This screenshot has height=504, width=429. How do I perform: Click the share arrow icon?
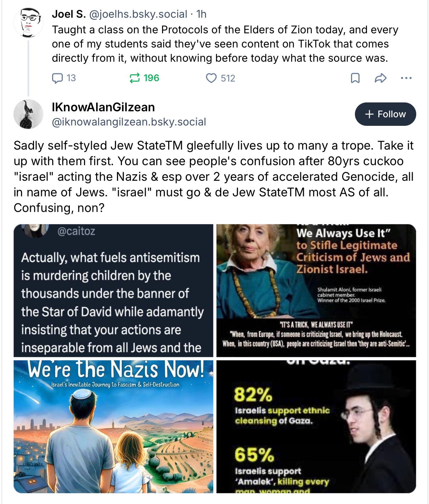(380, 78)
